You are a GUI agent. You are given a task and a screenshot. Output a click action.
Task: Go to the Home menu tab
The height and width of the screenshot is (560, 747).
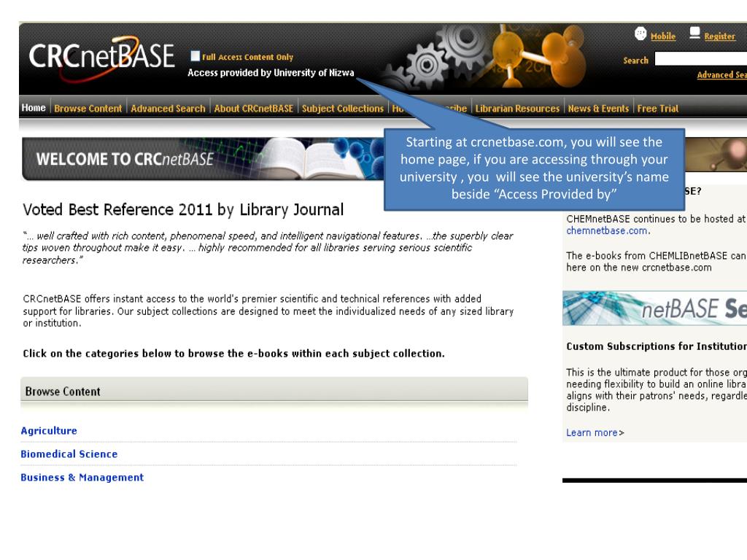click(x=34, y=108)
